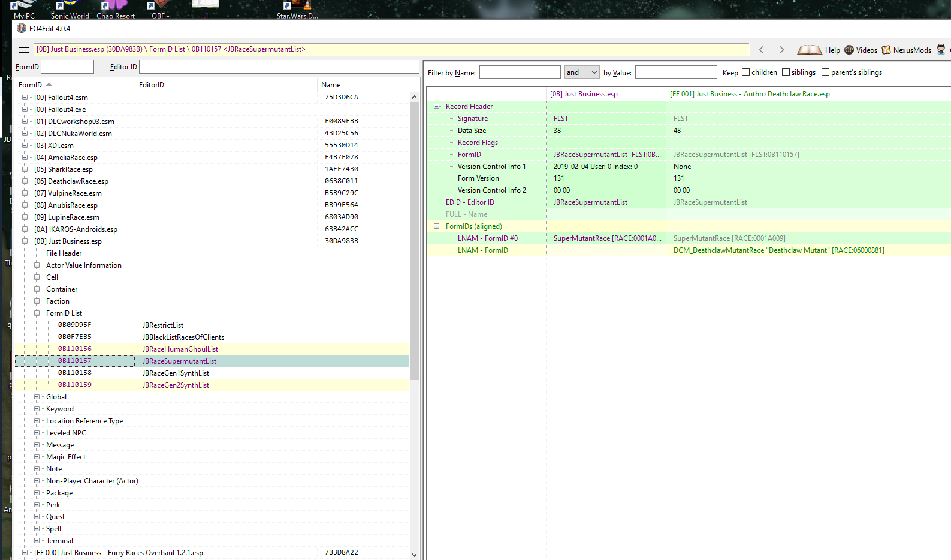Expand the Cell group

[37, 277]
